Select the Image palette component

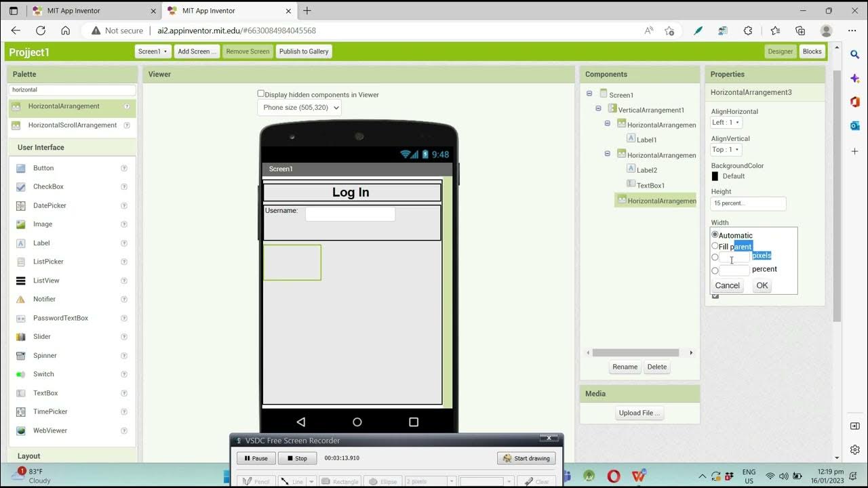[x=43, y=224]
